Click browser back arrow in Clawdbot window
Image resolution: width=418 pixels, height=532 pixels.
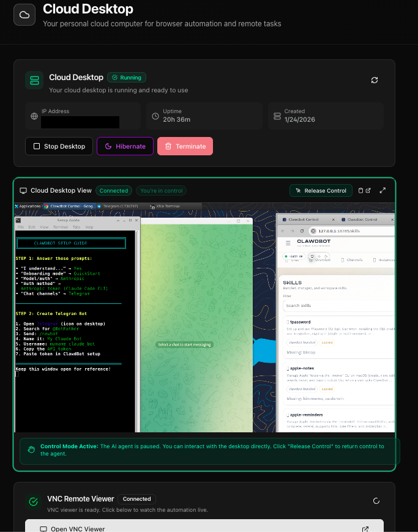click(x=283, y=231)
